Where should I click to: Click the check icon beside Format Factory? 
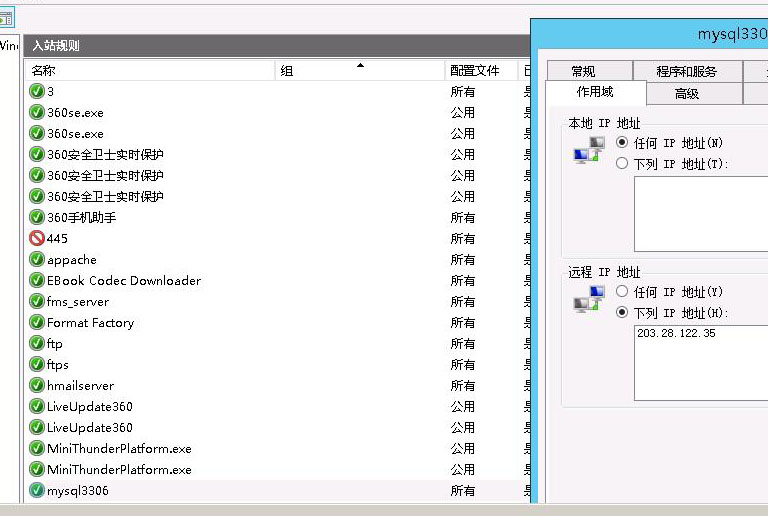coord(37,323)
